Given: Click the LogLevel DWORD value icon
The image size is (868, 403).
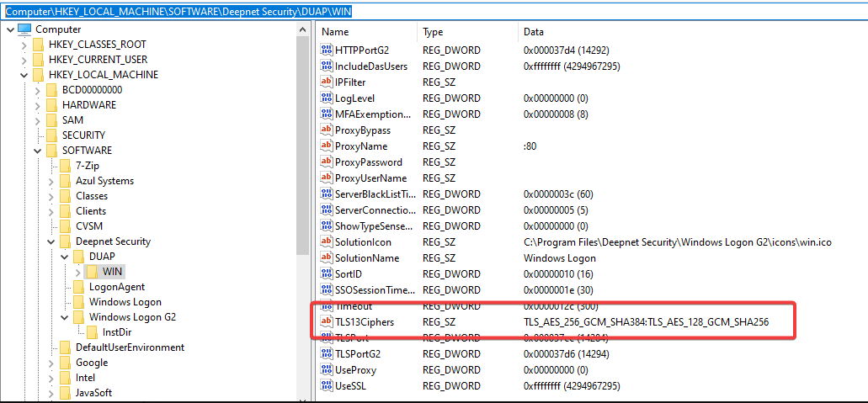Looking at the screenshot, I should 327,98.
